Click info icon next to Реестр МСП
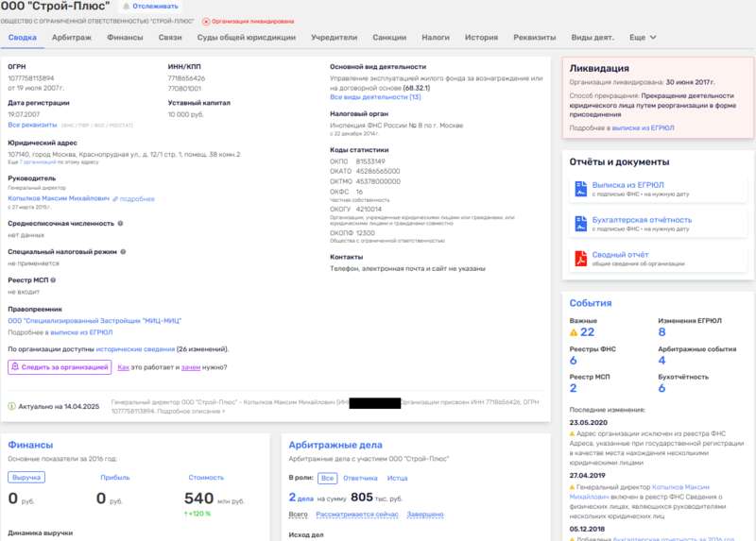756x541 pixels. click(x=53, y=280)
